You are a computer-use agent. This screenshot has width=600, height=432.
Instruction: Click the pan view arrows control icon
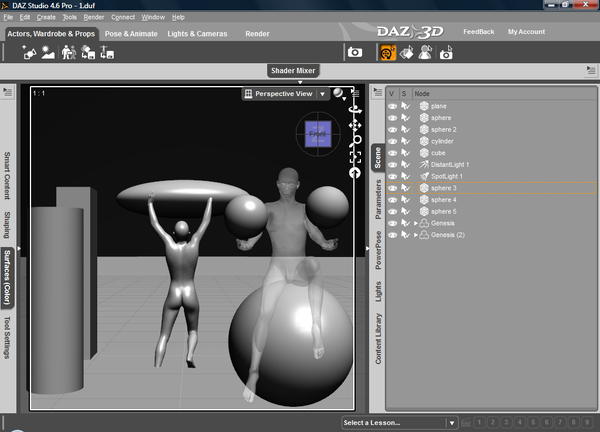coord(355,126)
